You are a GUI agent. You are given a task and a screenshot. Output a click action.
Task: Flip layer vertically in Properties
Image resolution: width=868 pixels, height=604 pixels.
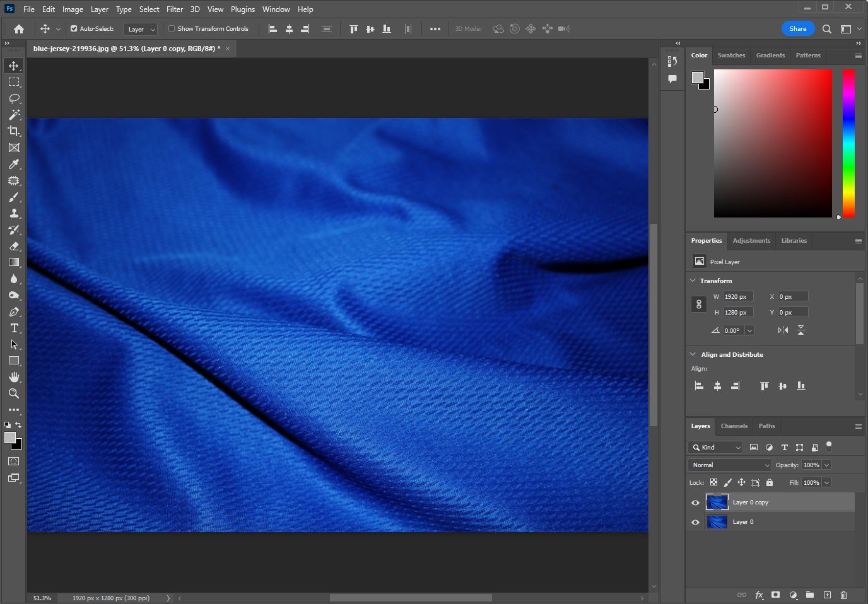pyautogui.click(x=801, y=330)
